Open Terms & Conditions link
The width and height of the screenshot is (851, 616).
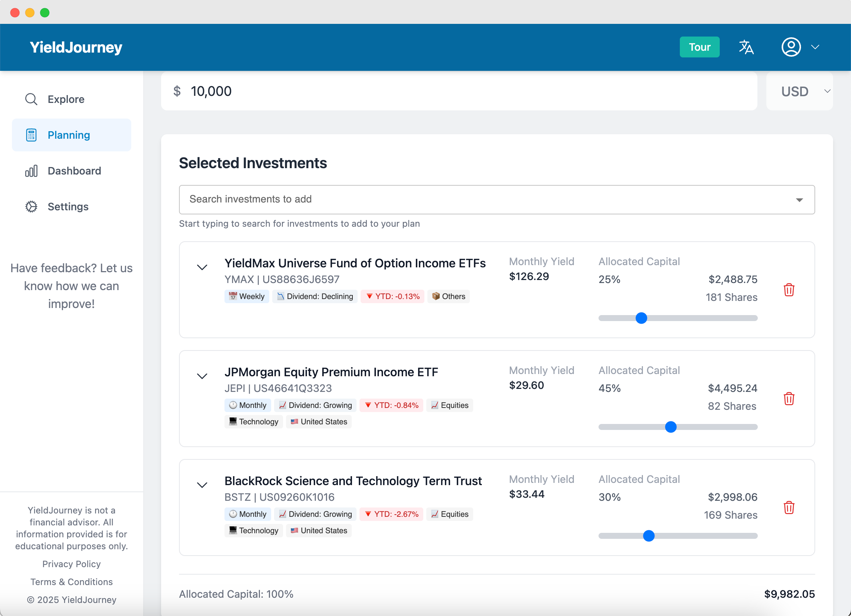[x=72, y=582]
